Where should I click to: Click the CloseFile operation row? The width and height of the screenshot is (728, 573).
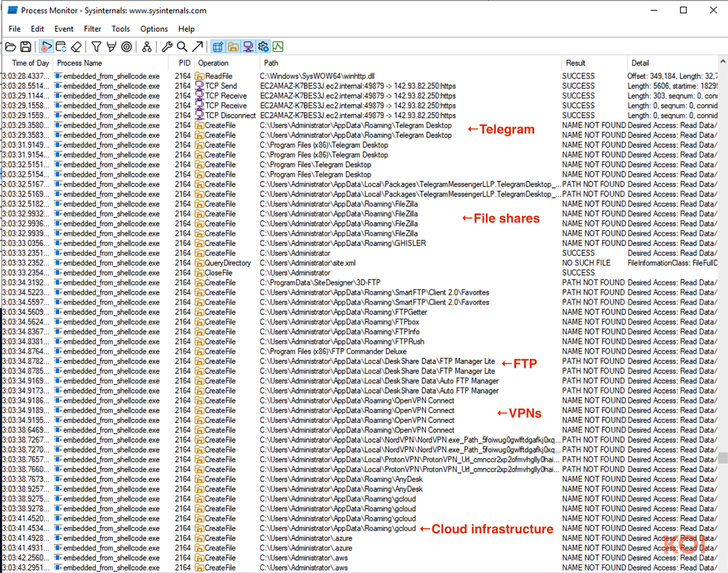360,273
